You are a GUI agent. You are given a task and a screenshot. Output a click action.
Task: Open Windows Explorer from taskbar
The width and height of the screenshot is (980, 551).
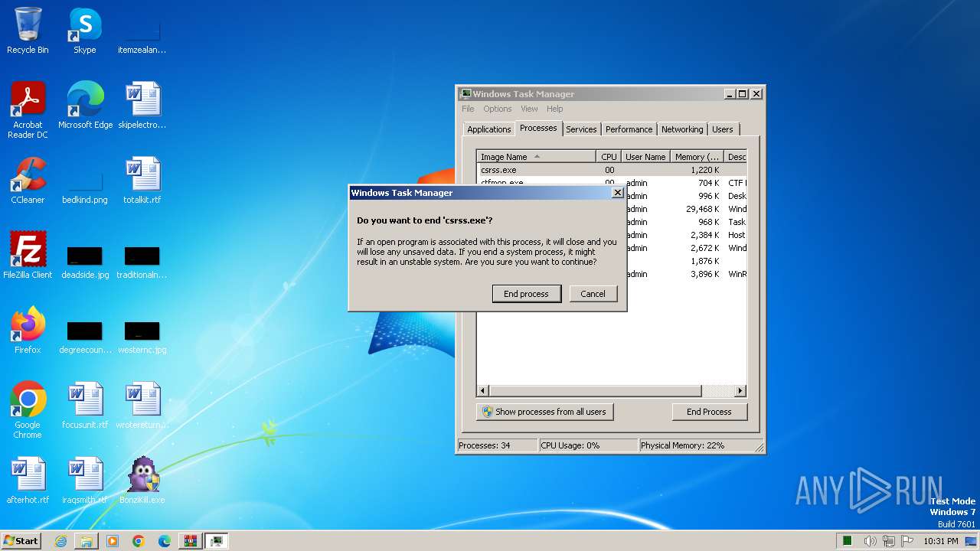coord(87,541)
